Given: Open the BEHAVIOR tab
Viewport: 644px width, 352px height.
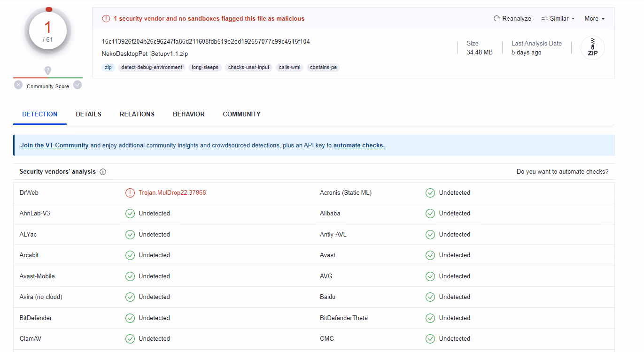Looking at the screenshot, I should pyautogui.click(x=189, y=114).
